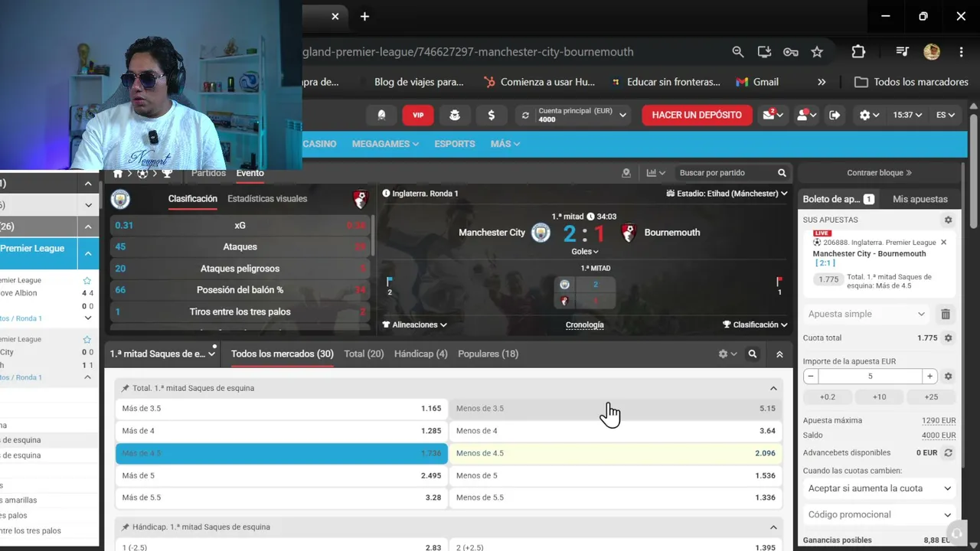Refresh available Advancebets
980x551 pixels.
click(948, 452)
